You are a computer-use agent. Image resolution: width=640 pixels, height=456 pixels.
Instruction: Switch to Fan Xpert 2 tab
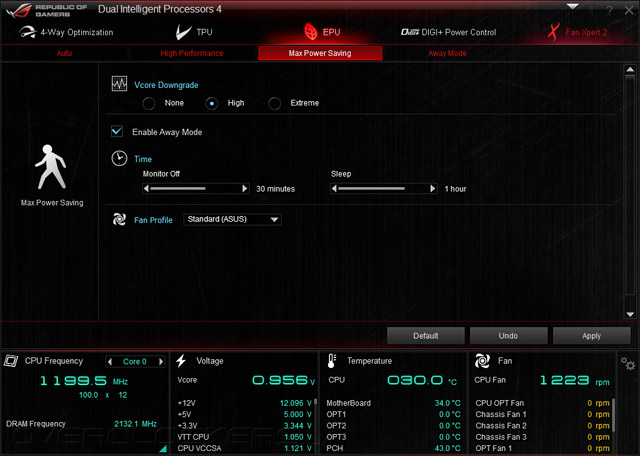(x=577, y=32)
